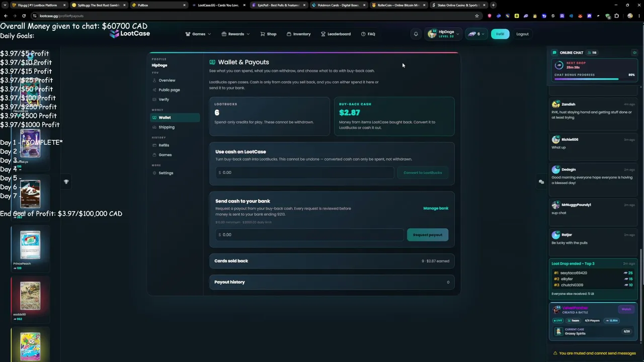Viewport: 644px width, 362px height.
Task: Click the Logout button
Action: (522, 34)
